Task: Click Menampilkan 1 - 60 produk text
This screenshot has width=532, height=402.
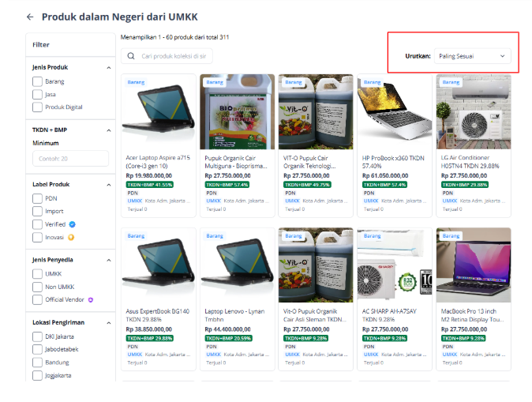Action: 174,37
